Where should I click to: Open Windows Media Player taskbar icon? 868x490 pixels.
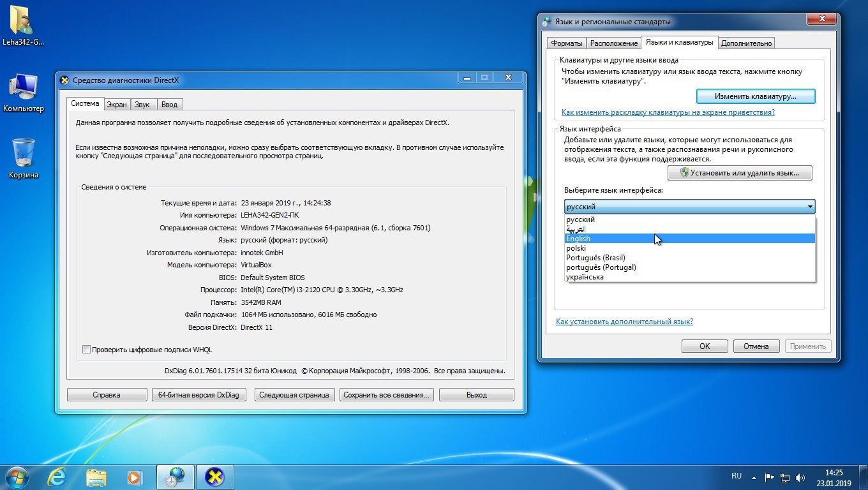[135, 477]
